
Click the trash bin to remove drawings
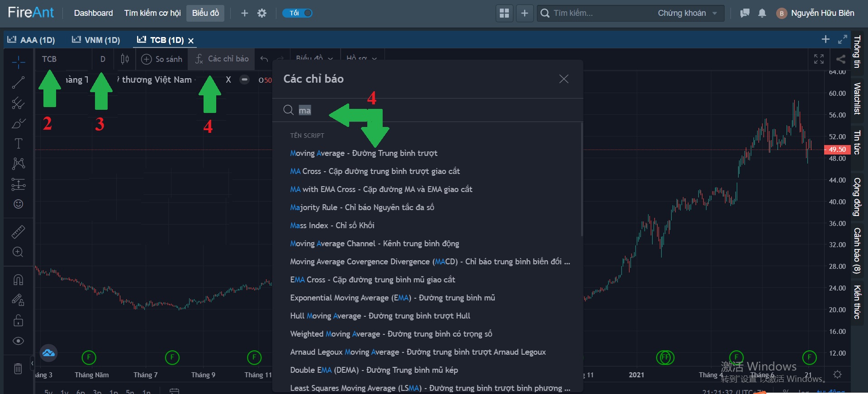(x=18, y=369)
